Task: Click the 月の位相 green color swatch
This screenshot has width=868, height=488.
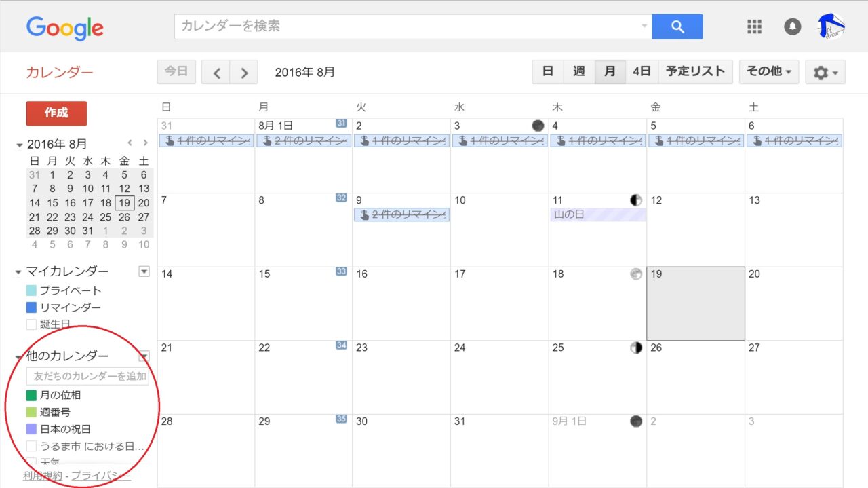Action: pyautogui.click(x=31, y=395)
